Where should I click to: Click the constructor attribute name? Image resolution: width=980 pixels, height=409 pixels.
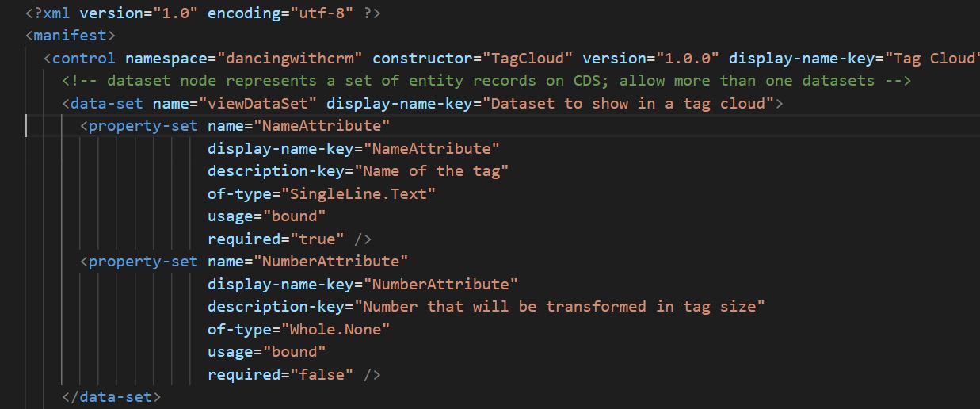(422, 59)
